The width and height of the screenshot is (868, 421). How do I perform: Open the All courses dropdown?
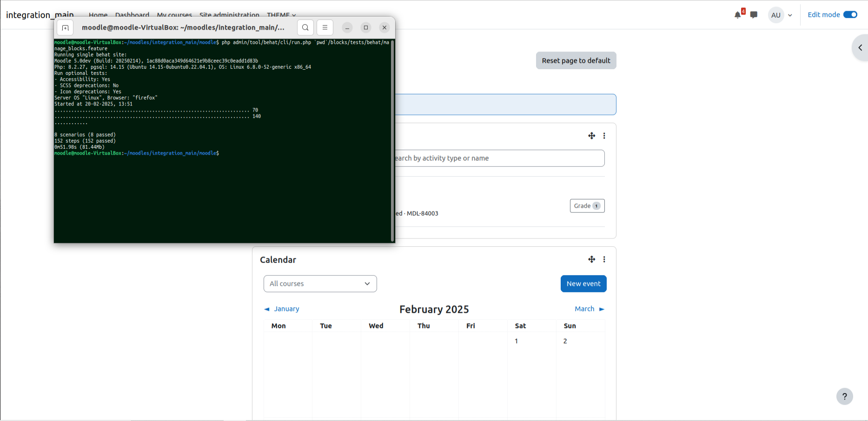[320, 284]
